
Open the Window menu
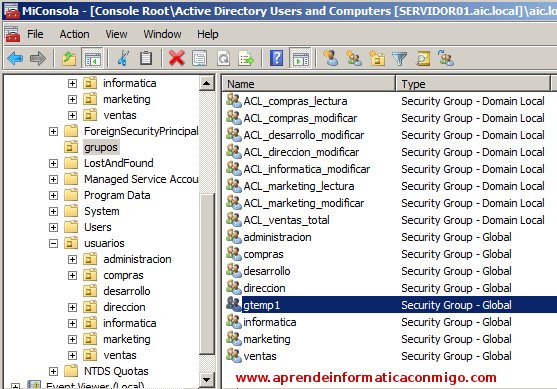click(x=162, y=34)
